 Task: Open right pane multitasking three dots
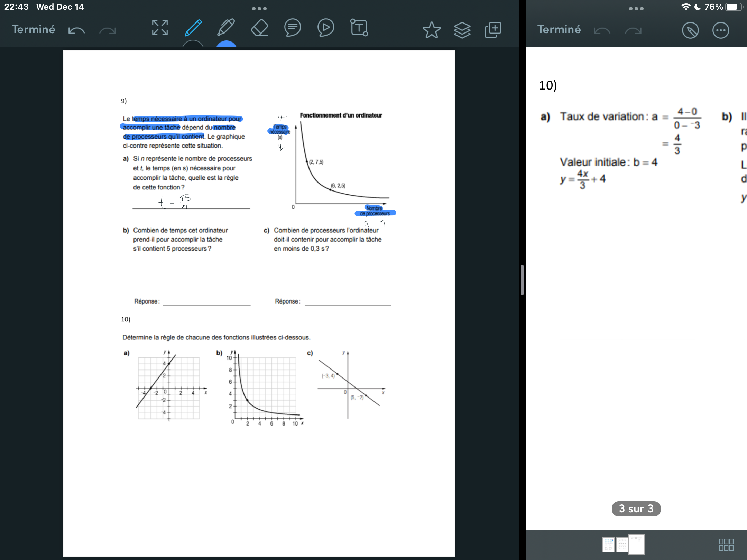[x=636, y=8]
